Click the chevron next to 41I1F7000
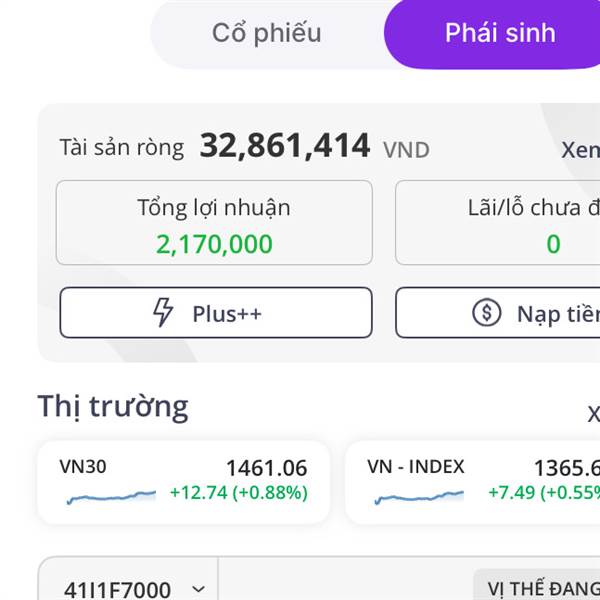The image size is (600, 600). [x=198, y=589]
